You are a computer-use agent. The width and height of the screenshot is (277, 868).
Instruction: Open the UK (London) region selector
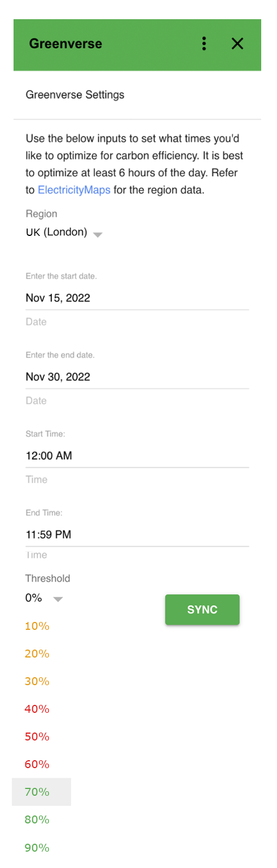64,233
